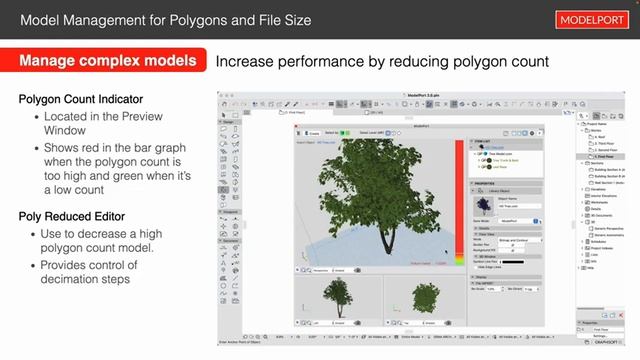Select 1. First Floor in the Navigator
The image size is (640, 360).
(601, 157)
